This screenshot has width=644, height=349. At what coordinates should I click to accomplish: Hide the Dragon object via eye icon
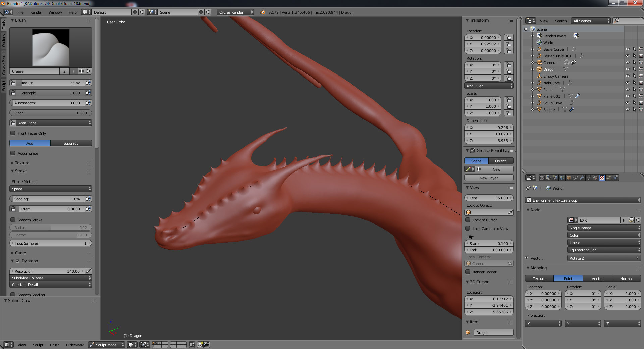(627, 69)
